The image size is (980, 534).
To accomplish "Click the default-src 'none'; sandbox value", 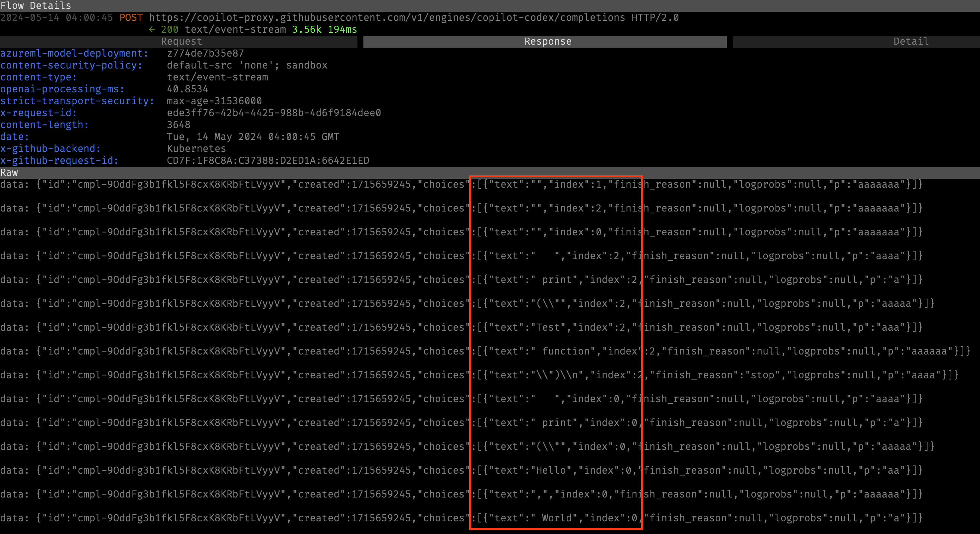I will click(247, 66).
